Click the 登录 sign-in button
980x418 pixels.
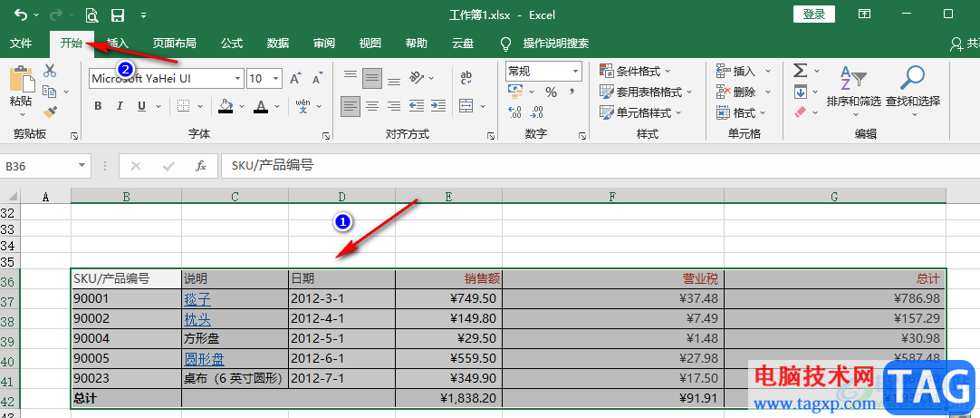813,15
